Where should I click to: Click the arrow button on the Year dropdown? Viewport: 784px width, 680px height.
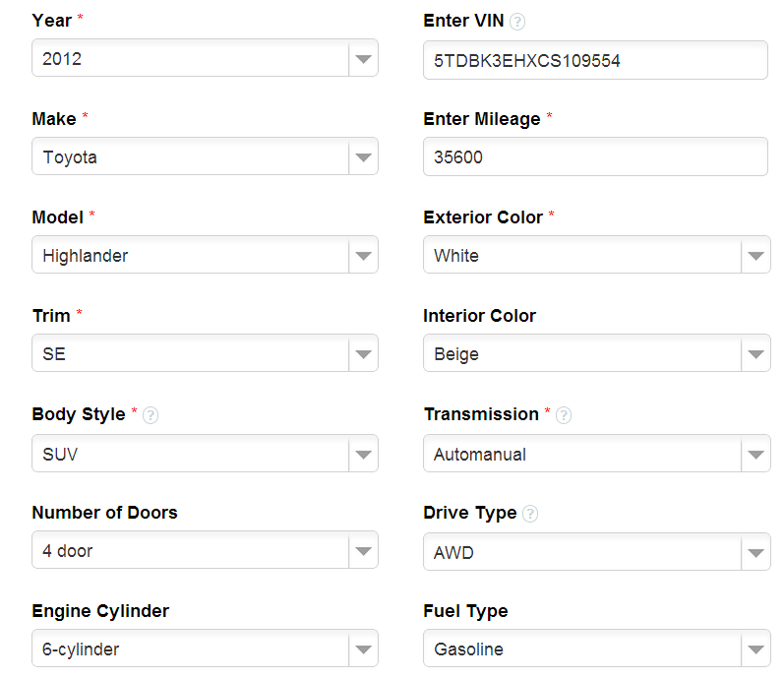pos(363,59)
